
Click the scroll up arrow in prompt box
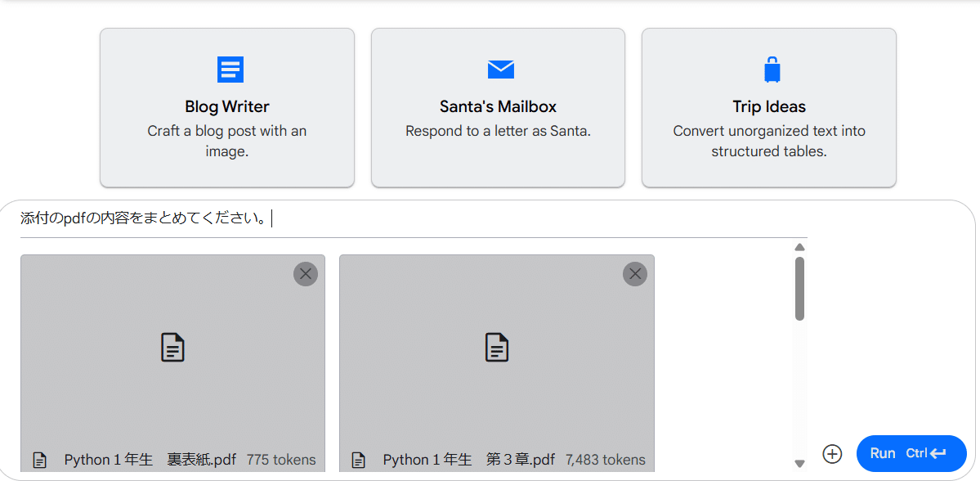pyautogui.click(x=800, y=247)
